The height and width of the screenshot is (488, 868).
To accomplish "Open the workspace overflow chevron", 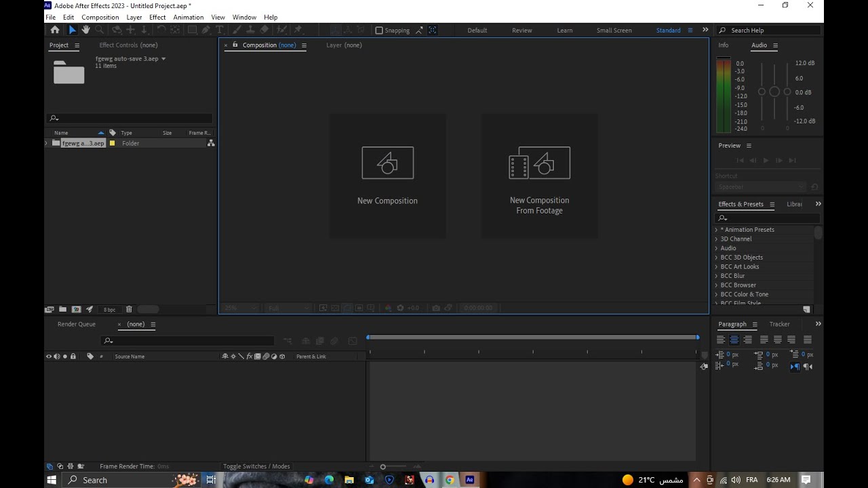I will [x=705, y=30].
